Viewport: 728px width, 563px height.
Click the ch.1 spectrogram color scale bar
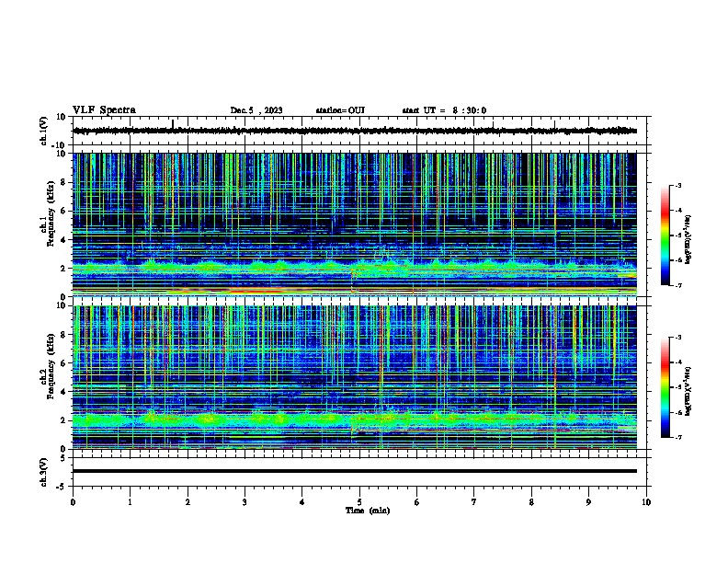(665, 236)
